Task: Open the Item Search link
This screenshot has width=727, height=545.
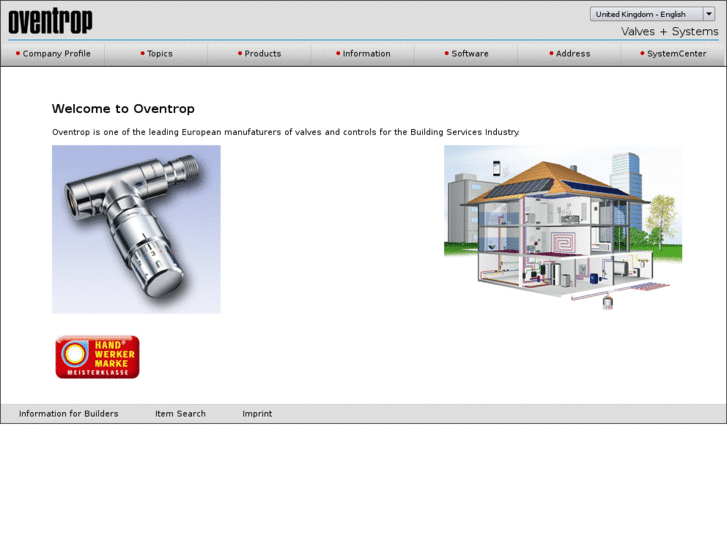Action: click(x=180, y=414)
